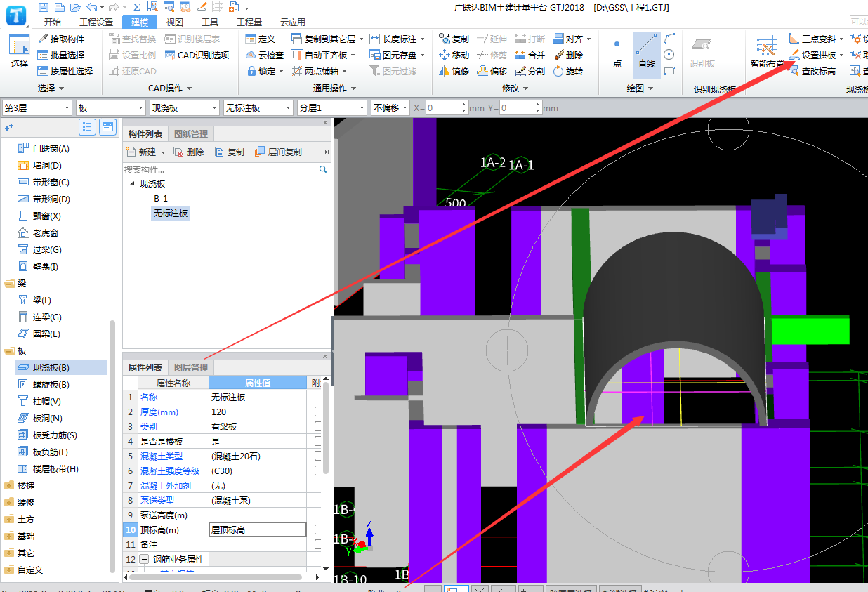Click the 复制 copy tool in 修改 group
Screen dimensions: 868x592
click(x=454, y=39)
